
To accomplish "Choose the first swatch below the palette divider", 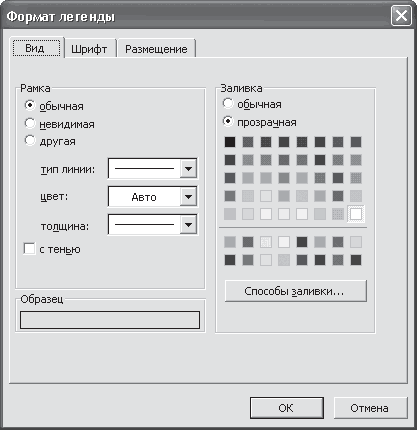I will 230,242.
